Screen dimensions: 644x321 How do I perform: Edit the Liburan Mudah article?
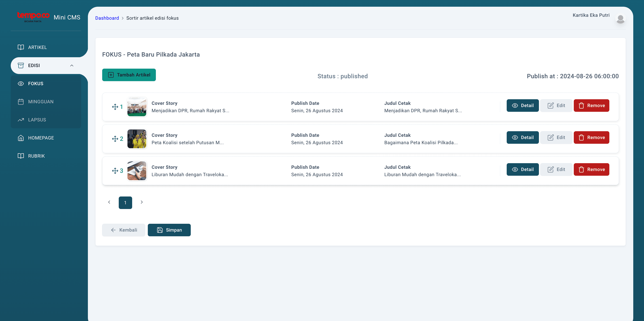556,169
